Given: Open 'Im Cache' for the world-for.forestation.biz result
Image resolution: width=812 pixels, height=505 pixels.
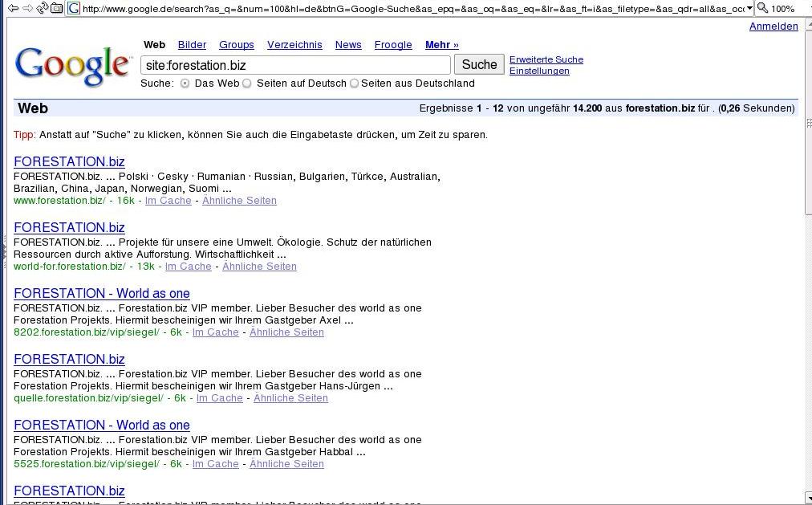Looking at the screenshot, I should 189,267.
